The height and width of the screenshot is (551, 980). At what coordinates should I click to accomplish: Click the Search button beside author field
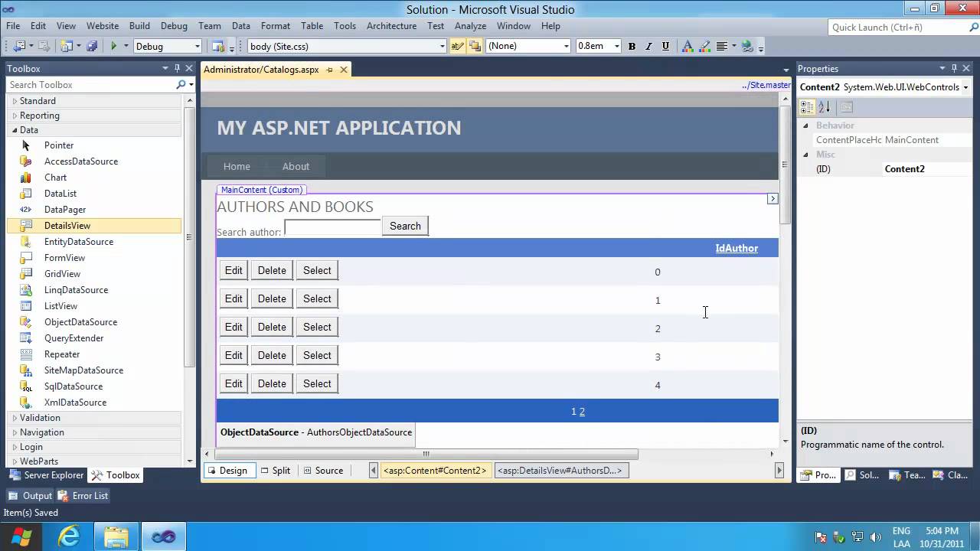(405, 226)
